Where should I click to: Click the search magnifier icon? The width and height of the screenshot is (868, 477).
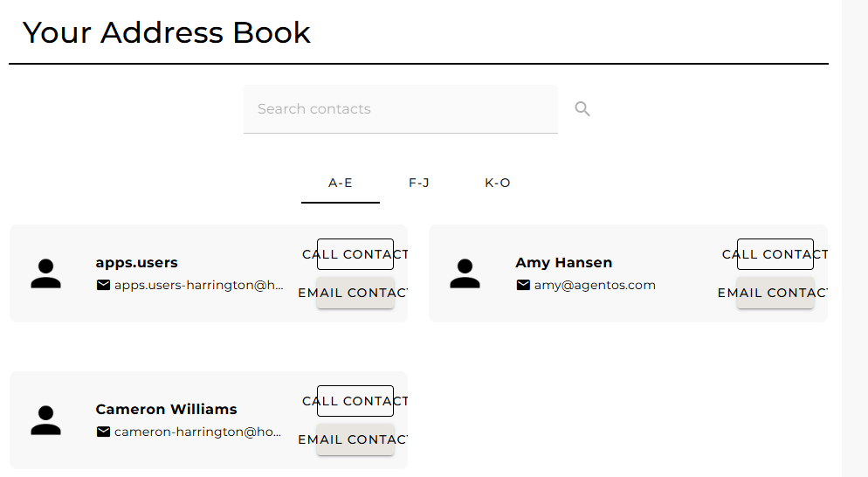click(x=582, y=109)
